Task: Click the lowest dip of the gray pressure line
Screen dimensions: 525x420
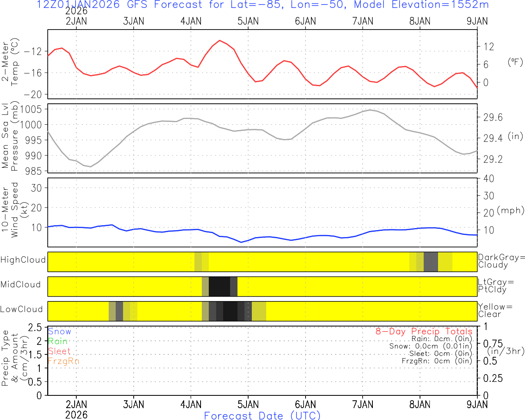Action: (91, 167)
